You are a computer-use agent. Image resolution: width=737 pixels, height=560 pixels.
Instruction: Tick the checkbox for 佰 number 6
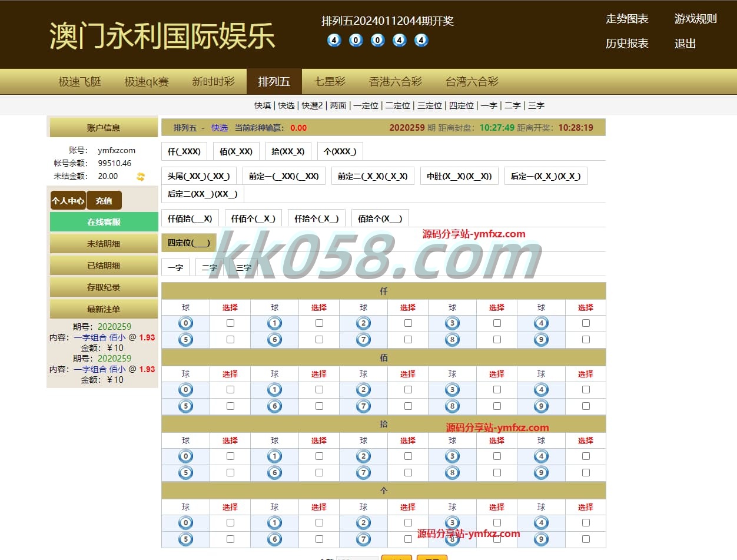[x=319, y=406]
